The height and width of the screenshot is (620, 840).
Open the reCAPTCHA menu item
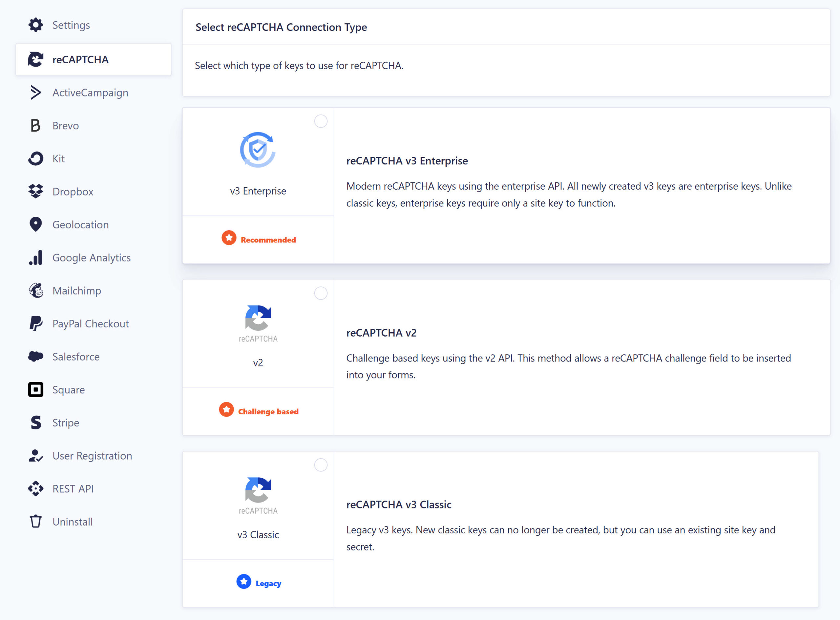click(94, 59)
